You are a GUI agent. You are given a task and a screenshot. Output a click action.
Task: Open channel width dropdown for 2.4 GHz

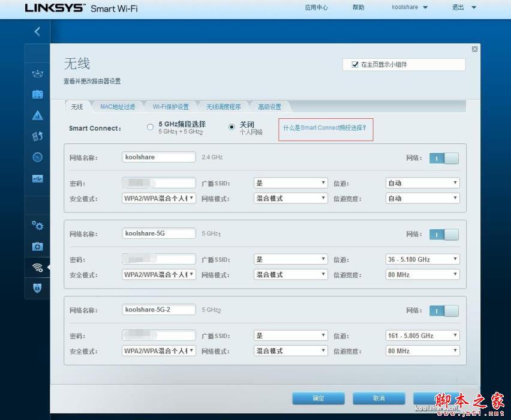click(x=423, y=198)
